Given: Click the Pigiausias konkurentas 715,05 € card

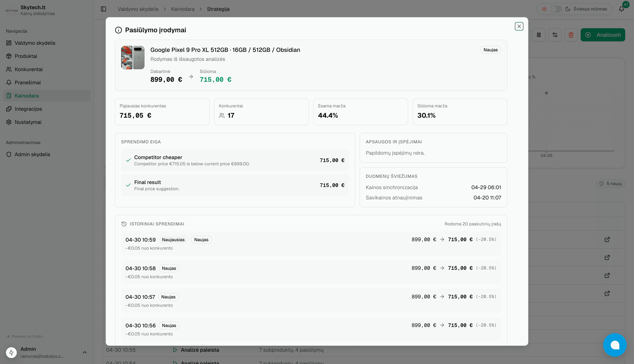Looking at the screenshot, I should (162, 112).
